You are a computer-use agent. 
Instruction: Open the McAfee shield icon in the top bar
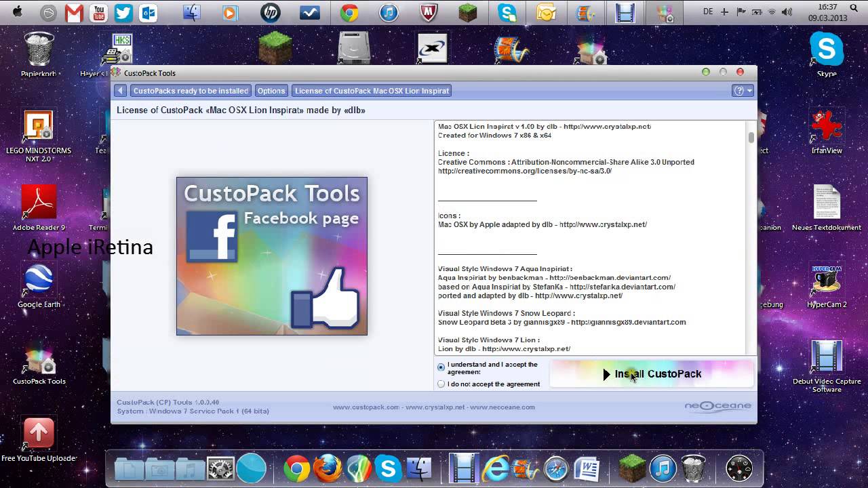pyautogui.click(x=428, y=12)
